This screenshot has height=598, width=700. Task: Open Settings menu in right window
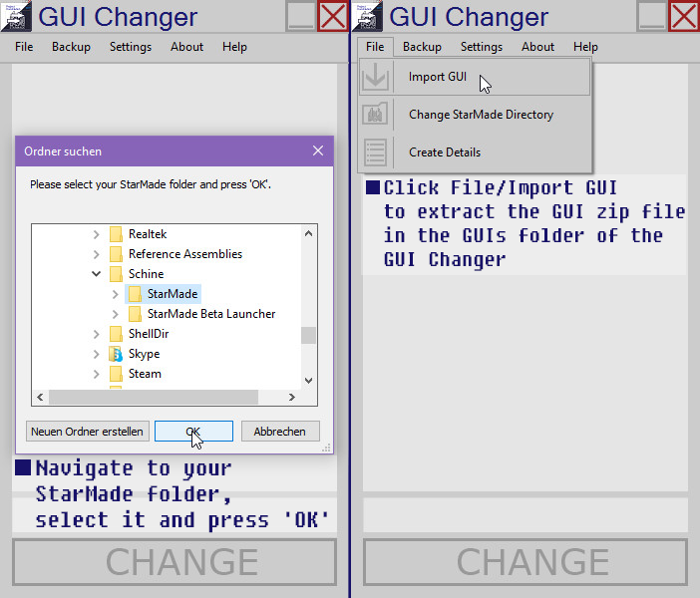pos(482,47)
